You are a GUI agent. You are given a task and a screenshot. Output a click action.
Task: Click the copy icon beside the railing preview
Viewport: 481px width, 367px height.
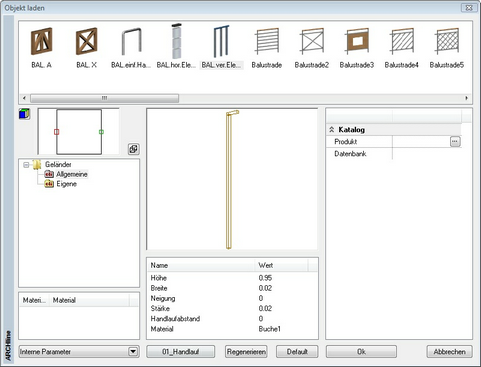pyautogui.click(x=134, y=149)
